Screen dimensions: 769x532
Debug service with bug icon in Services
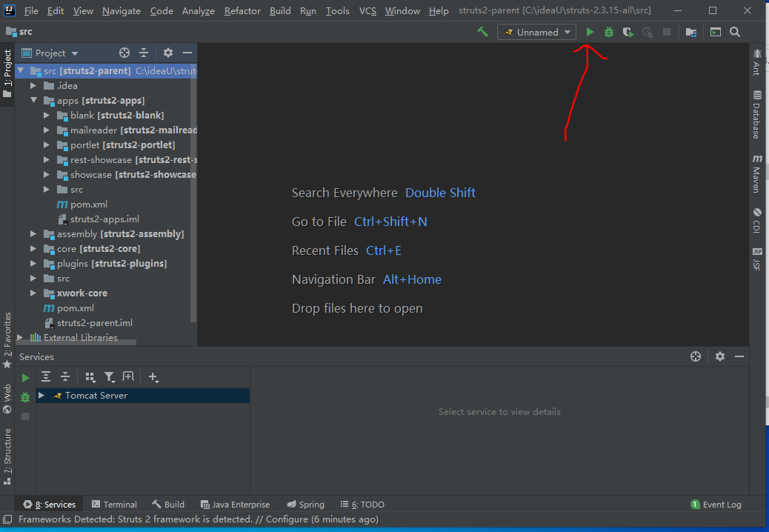(x=25, y=396)
